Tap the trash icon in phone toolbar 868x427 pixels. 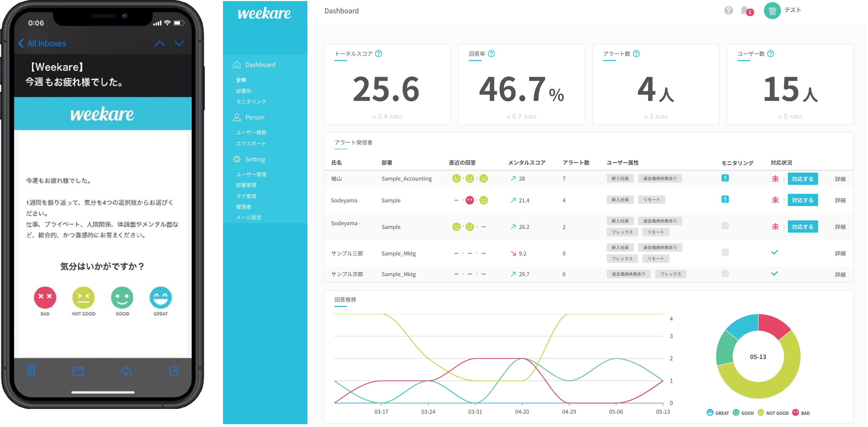pyautogui.click(x=31, y=370)
